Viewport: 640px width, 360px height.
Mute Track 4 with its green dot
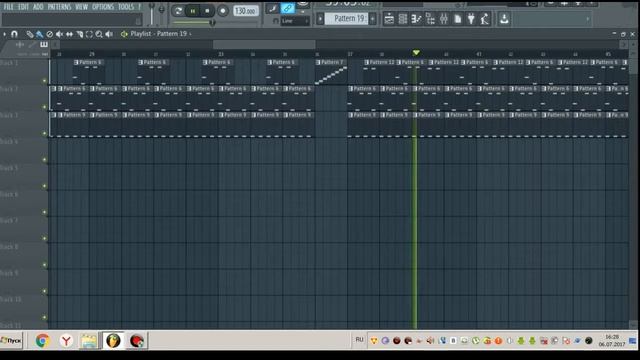pyautogui.click(x=44, y=160)
